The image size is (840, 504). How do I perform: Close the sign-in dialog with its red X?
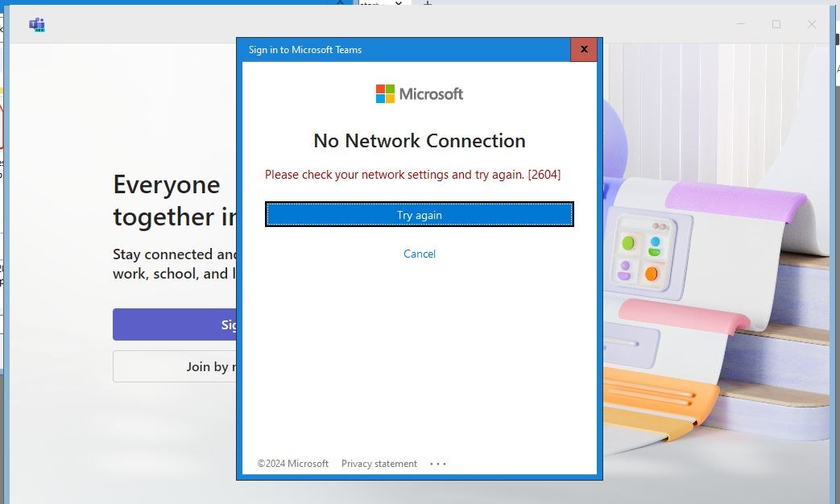(x=583, y=49)
